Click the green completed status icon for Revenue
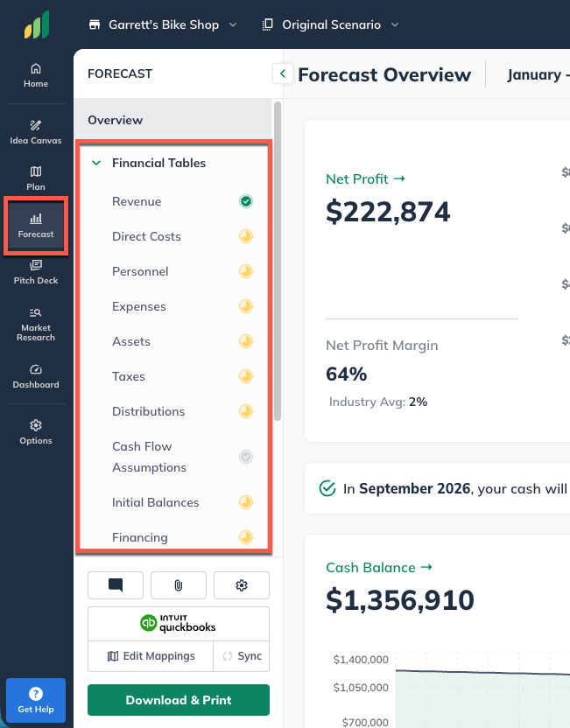The image size is (570, 728). (x=246, y=201)
